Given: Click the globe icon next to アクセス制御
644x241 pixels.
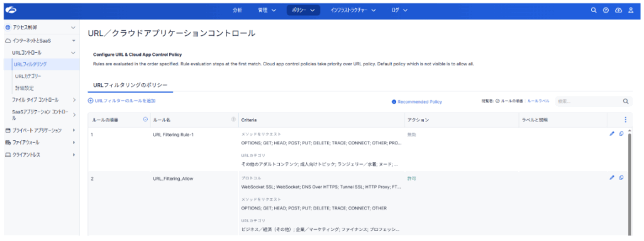Looking at the screenshot, I should coord(8,28).
